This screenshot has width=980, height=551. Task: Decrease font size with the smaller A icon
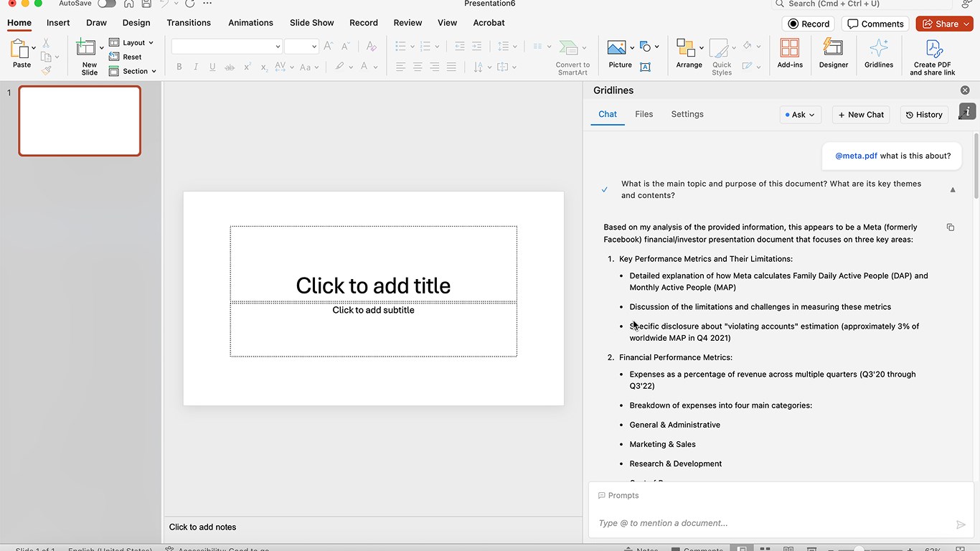pos(347,46)
